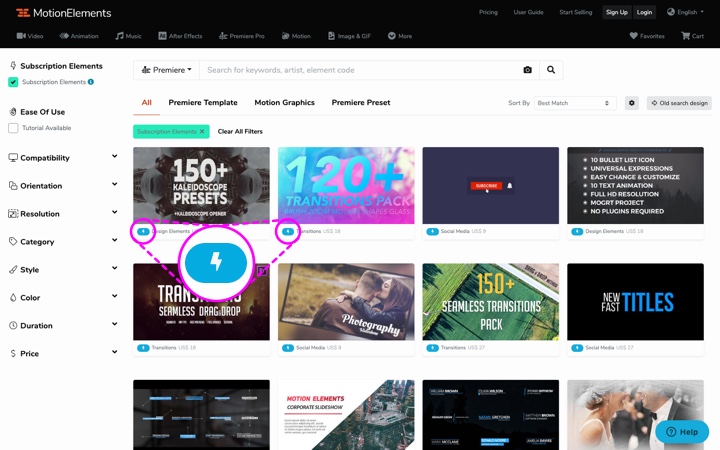
Task: Check the Tutorial Available checkbox
Action: [x=13, y=128]
